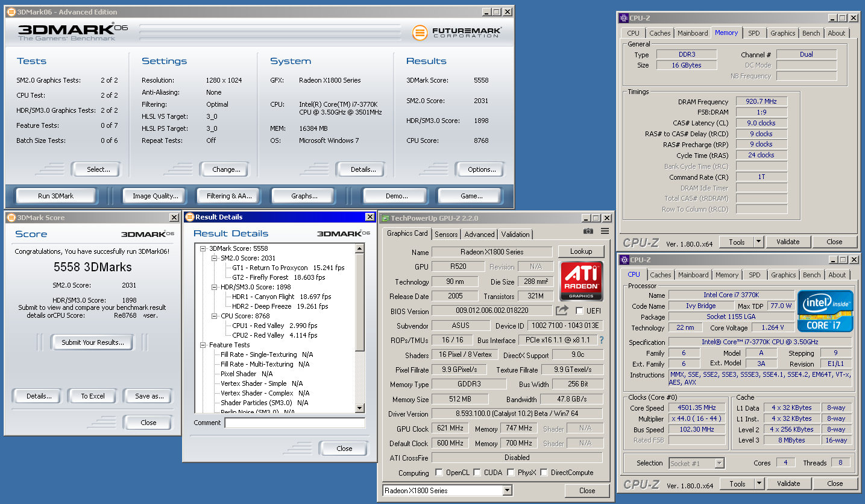Collapse the SM2.0 Score tree node
The height and width of the screenshot is (504, 865).
[x=215, y=258]
